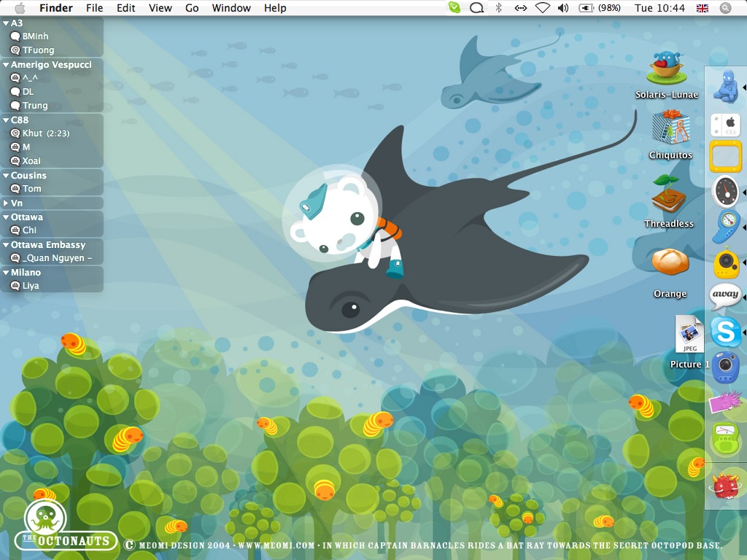The image size is (747, 560).
Task: Click the clock reading Tue 10:44
Action: click(x=659, y=7)
